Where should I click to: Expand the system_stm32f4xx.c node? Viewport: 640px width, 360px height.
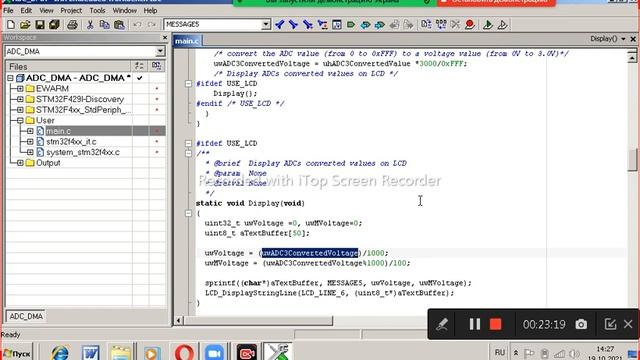[30, 152]
